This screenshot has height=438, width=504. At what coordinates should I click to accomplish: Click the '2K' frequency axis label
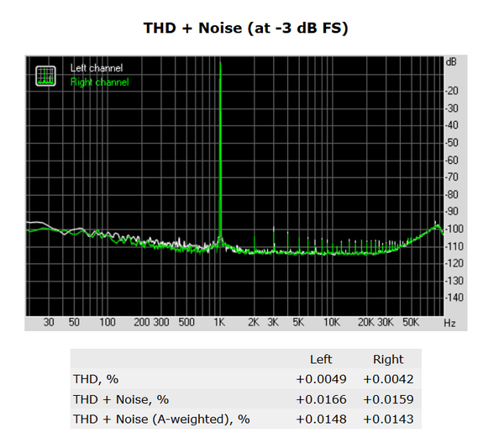tap(254, 322)
